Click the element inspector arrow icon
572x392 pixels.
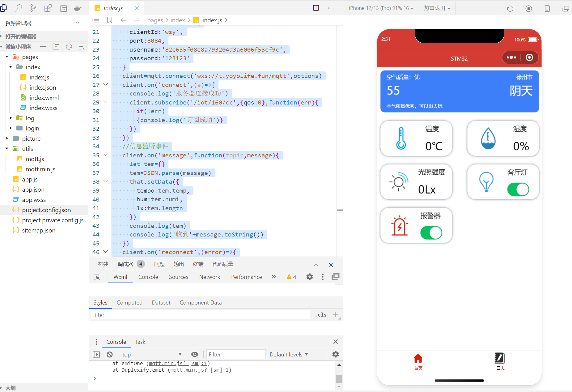pyautogui.click(x=97, y=277)
